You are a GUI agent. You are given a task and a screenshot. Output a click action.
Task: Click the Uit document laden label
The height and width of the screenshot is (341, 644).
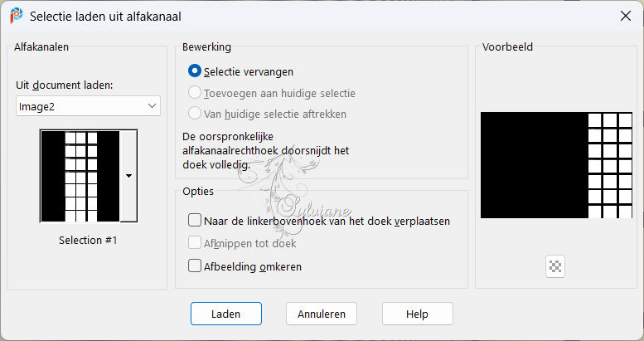coord(64,85)
